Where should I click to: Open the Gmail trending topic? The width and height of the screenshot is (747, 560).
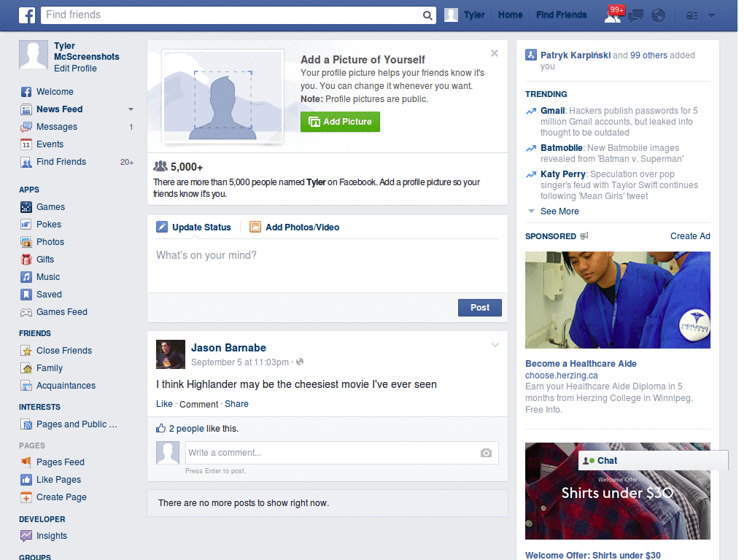pyautogui.click(x=552, y=111)
